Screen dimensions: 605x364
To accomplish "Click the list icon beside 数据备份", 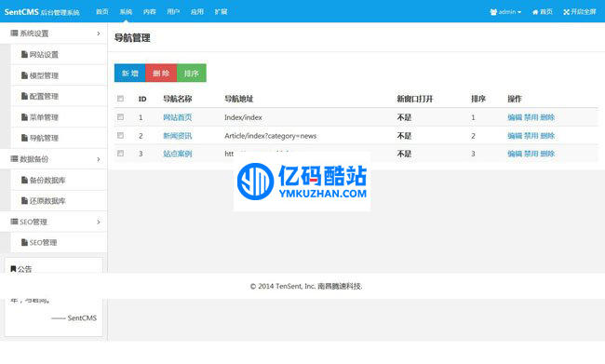I will click(x=14, y=158).
